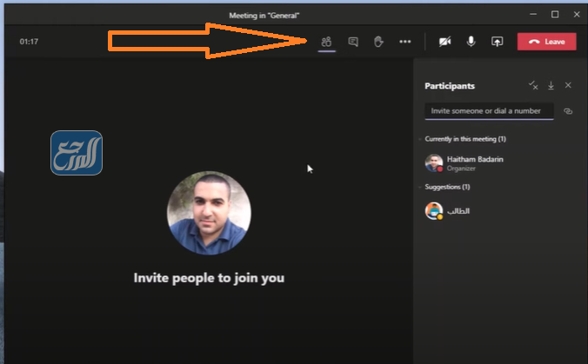The width and height of the screenshot is (588, 364).
Task: Open the Share content tray
Action: coord(498,42)
